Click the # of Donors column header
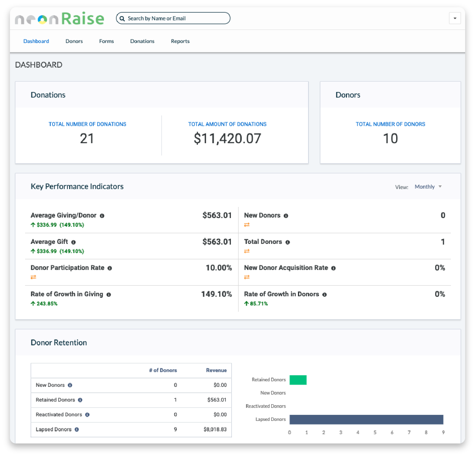476x467 pixels. click(x=163, y=370)
